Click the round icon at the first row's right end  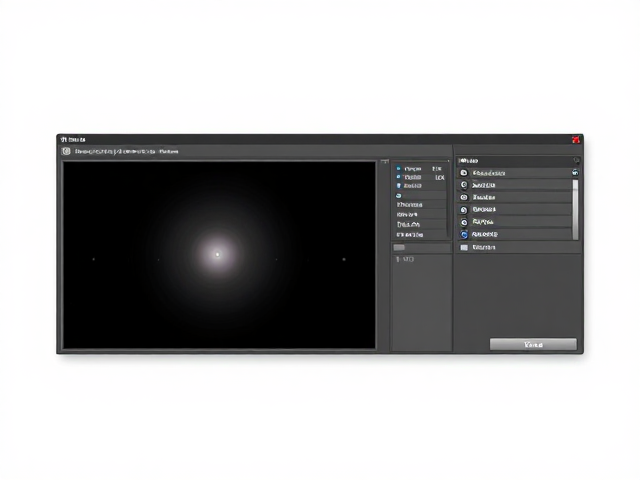pyautogui.click(x=575, y=173)
